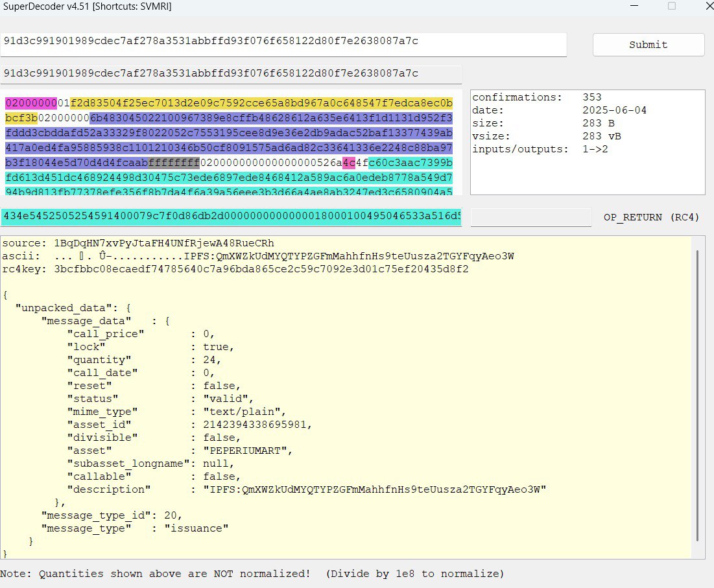Maximize the SuperDecoder window
The width and height of the screenshot is (714, 588).
[x=672, y=6]
